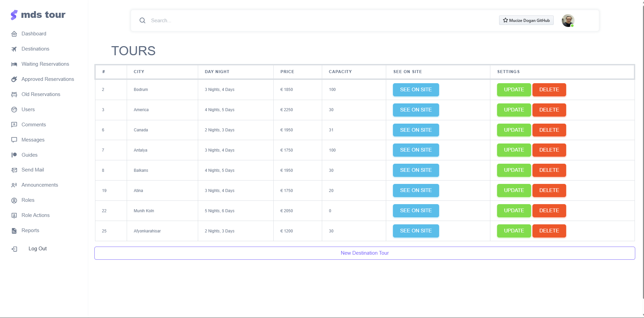Open the Reports menu item
The width and height of the screenshot is (644, 318).
(x=30, y=230)
